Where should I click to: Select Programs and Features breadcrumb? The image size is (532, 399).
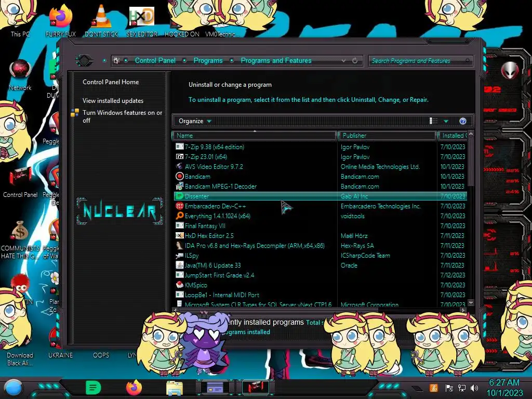pos(276,60)
